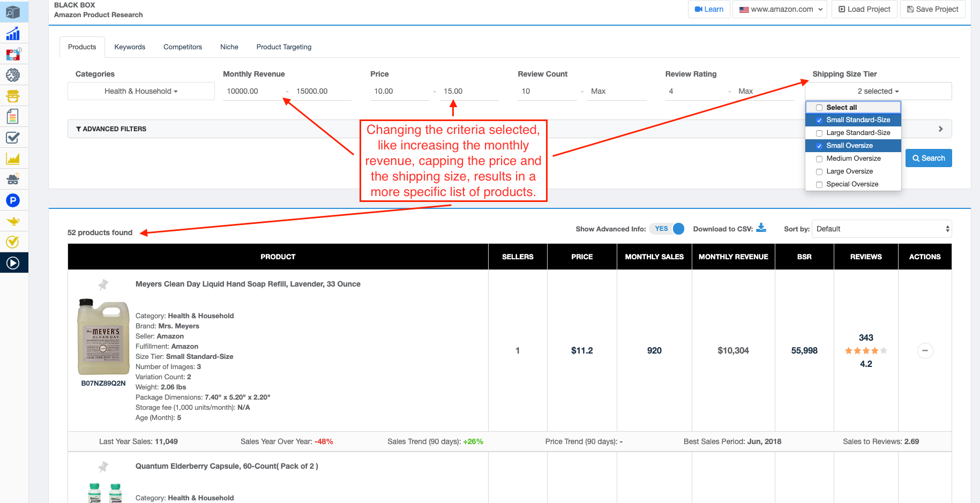The width and height of the screenshot is (980, 503).
Task: Click the minimum Review Rating field
Action: [x=694, y=91]
